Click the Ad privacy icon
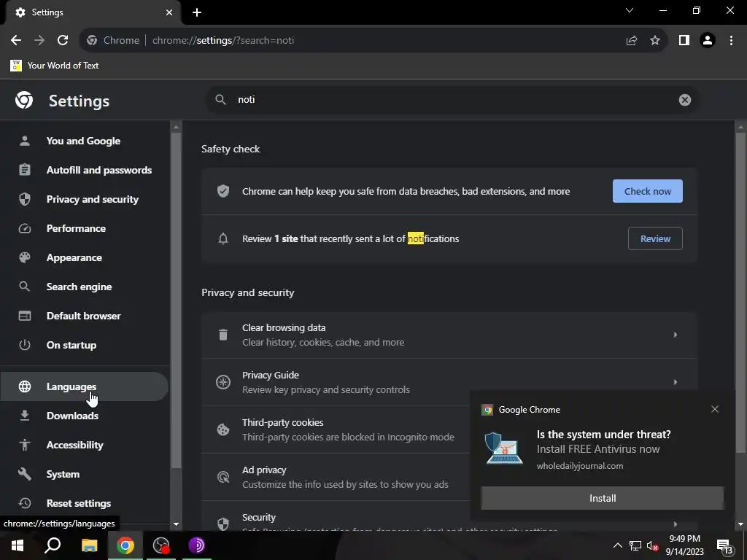Image resolution: width=747 pixels, height=560 pixels. point(223,477)
